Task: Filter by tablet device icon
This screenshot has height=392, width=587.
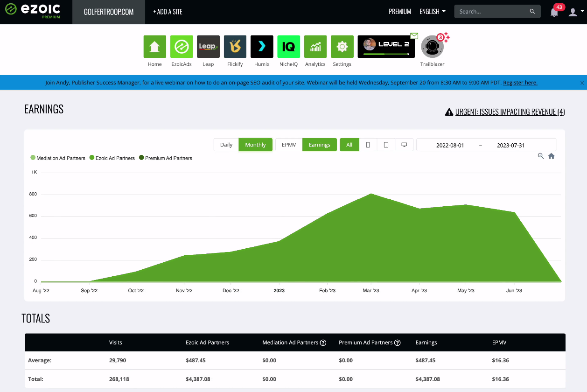Action: [x=386, y=145]
